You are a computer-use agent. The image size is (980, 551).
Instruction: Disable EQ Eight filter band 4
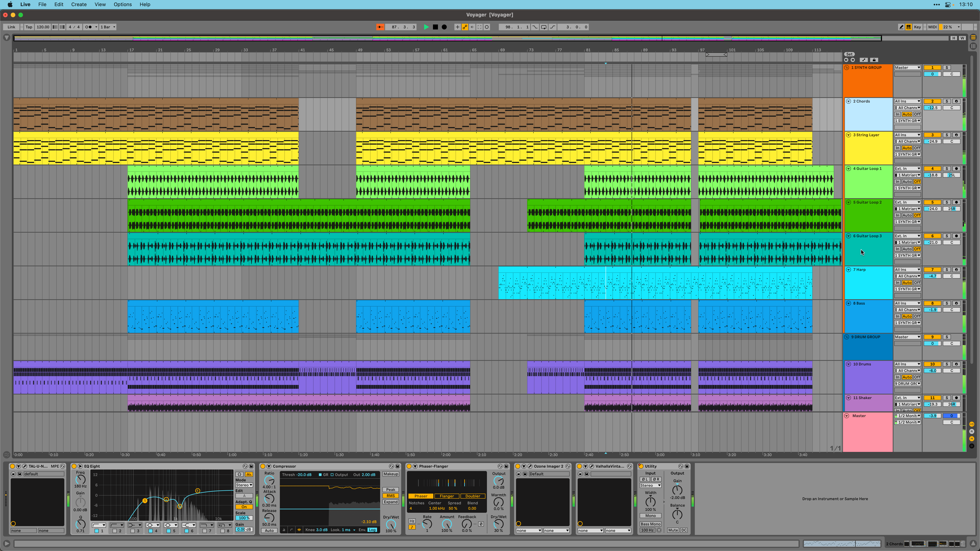point(150,531)
